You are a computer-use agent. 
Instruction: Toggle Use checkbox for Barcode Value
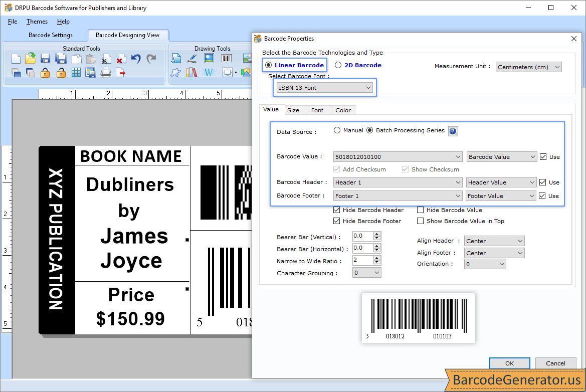click(x=543, y=157)
